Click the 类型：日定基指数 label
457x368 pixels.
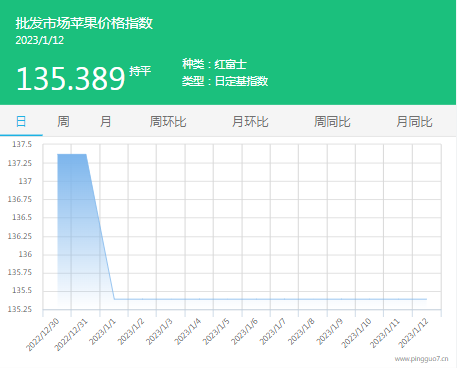(225, 81)
